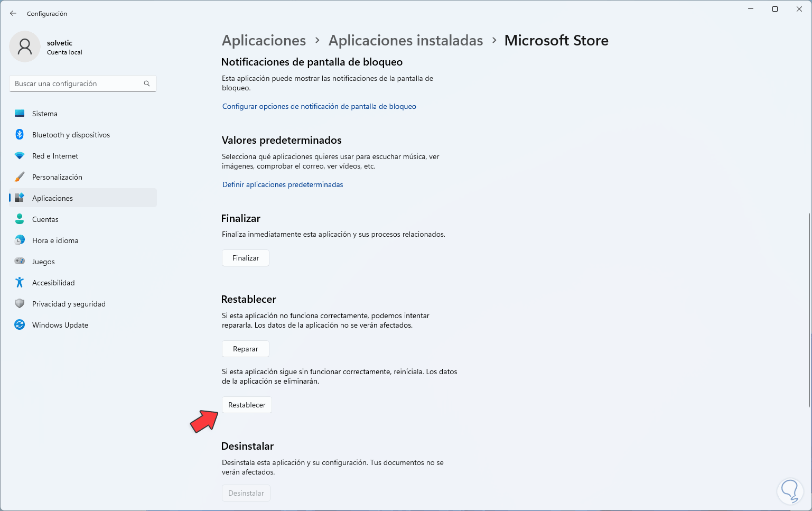Open Personalización settings

[57, 177]
